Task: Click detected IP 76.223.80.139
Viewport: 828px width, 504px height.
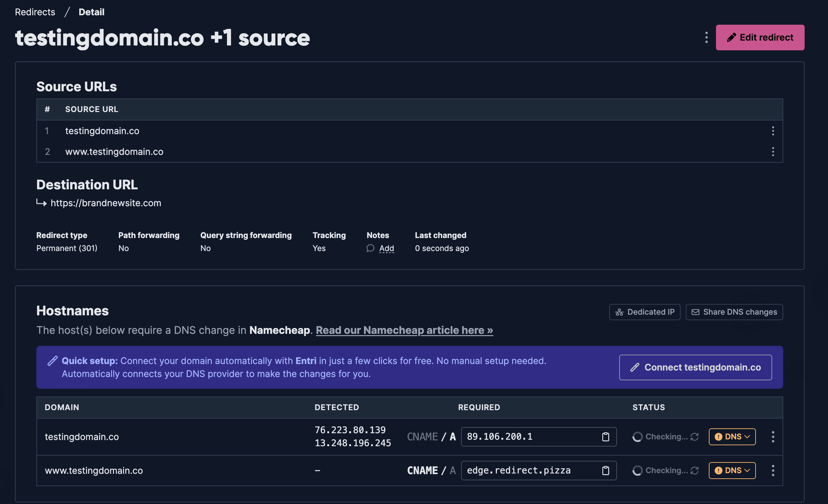Action: coord(350,430)
